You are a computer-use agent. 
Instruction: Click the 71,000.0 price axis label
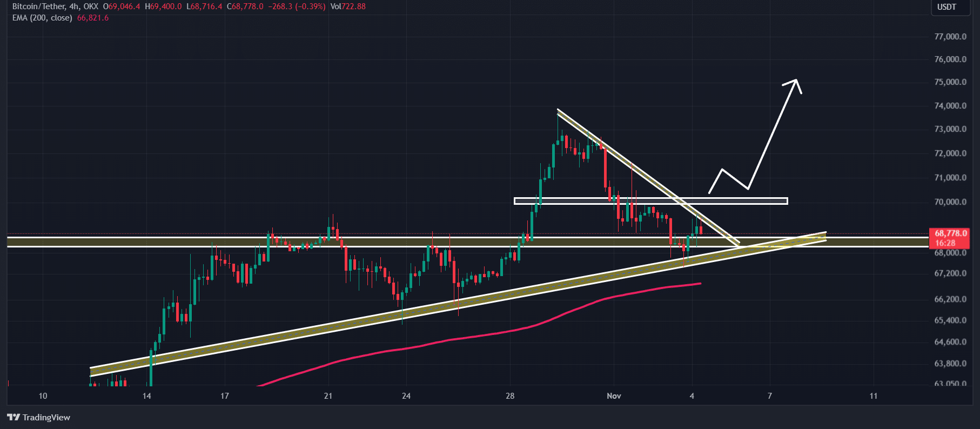point(950,178)
